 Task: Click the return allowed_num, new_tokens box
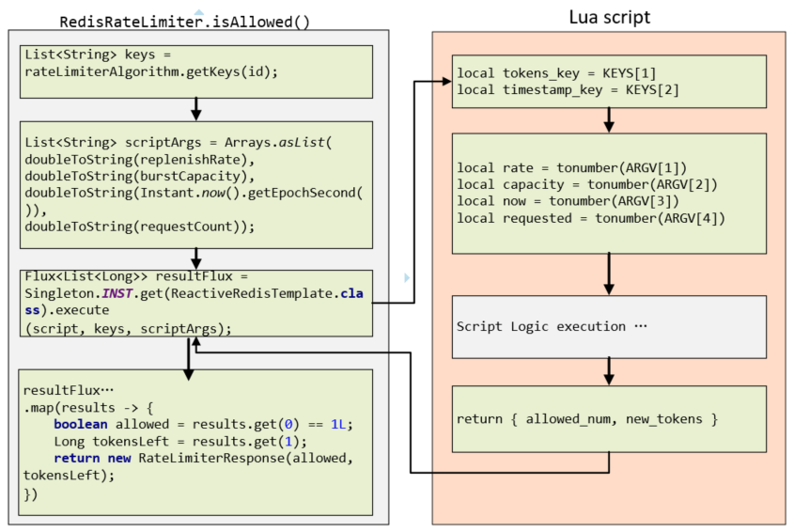coord(609,417)
